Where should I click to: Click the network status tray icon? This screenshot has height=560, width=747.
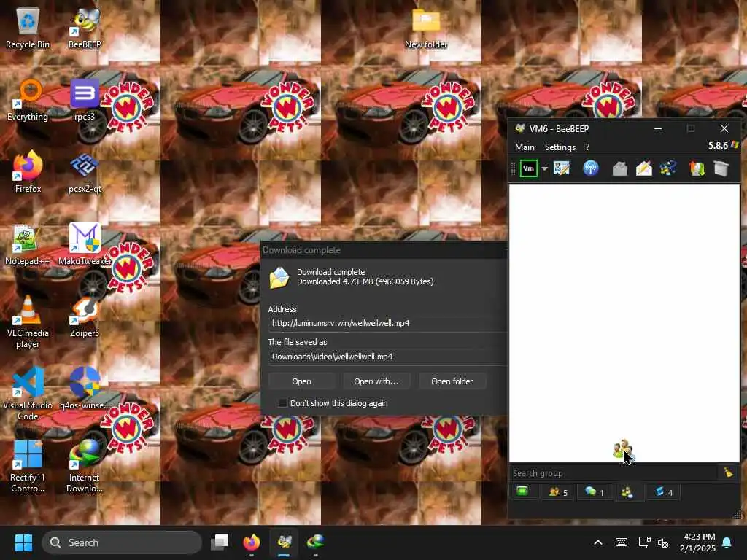coord(644,542)
